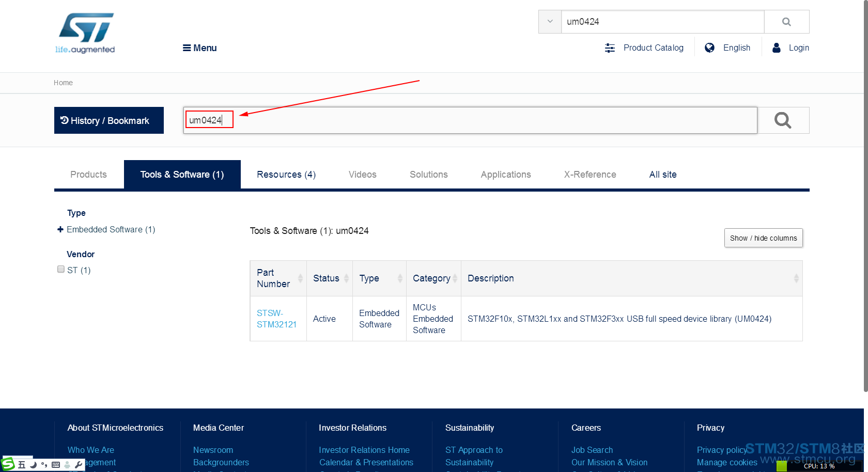This screenshot has width=868, height=472.
Task: Expand the Embedded Software type filter
Action: [60, 229]
